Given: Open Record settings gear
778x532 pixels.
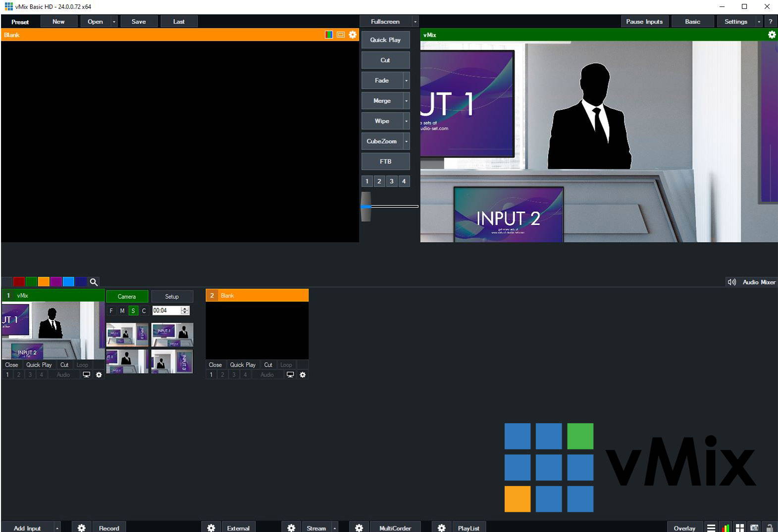Looking at the screenshot, I should pos(82,528).
